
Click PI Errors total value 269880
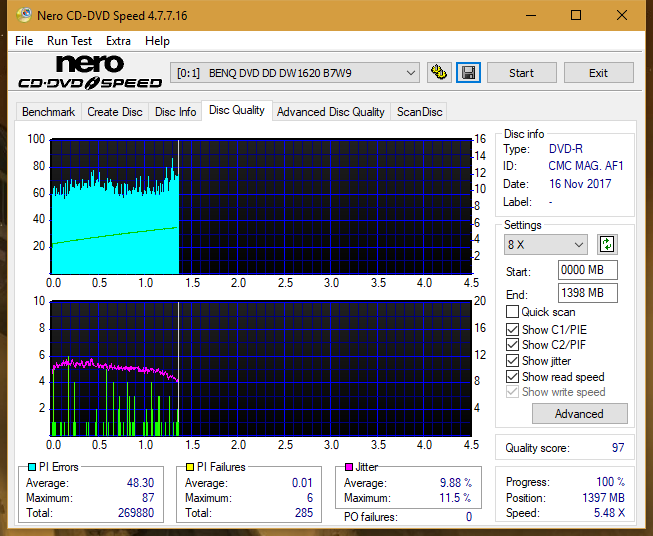(136, 513)
